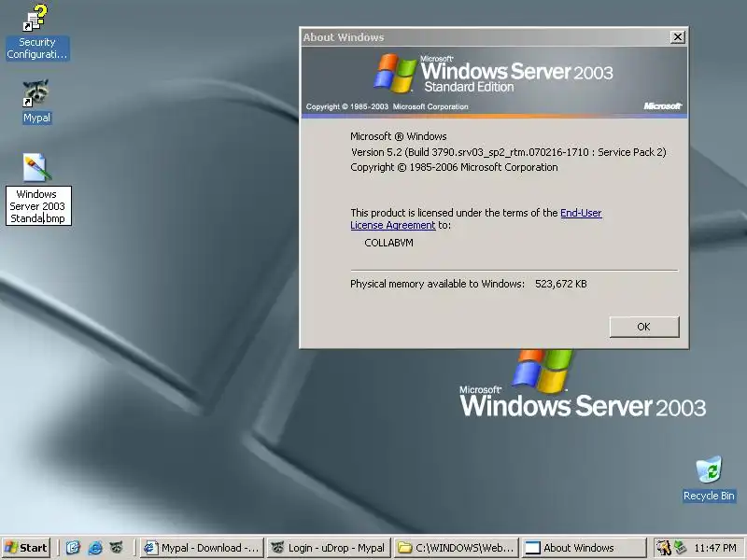Switch to the Mypal - Download taskbar window
The image size is (747, 560).
coord(203,548)
